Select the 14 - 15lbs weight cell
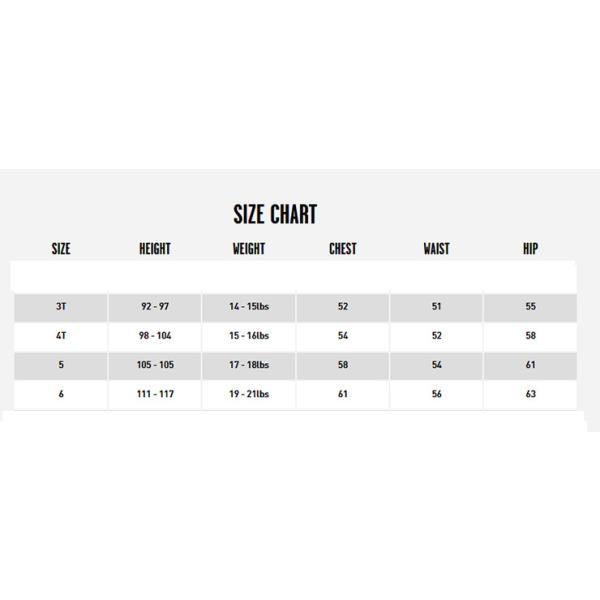The height and width of the screenshot is (600, 600). [249, 307]
